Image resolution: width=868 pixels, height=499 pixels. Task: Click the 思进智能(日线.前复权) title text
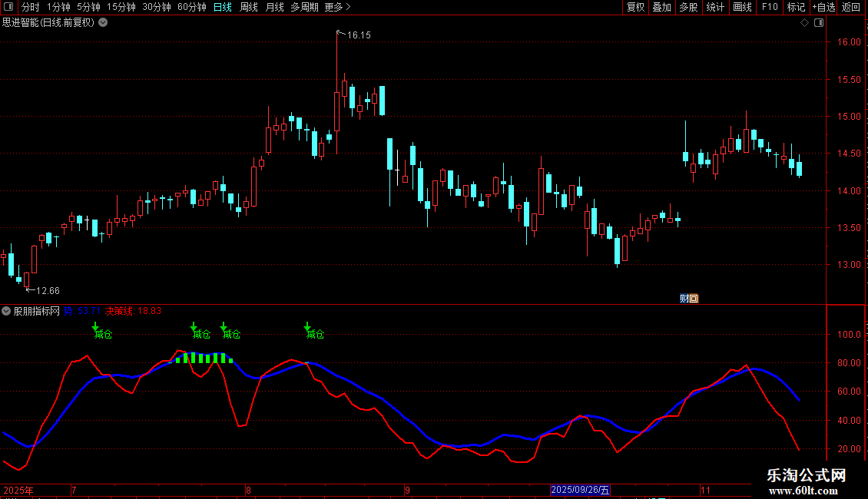point(48,23)
